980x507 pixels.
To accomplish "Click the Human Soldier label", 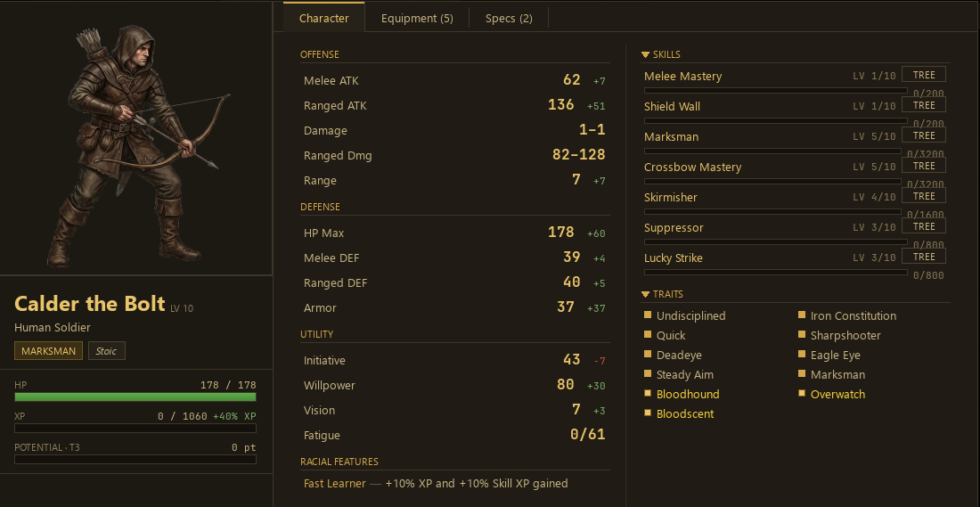I will pyautogui.click(x=53, y=328).
